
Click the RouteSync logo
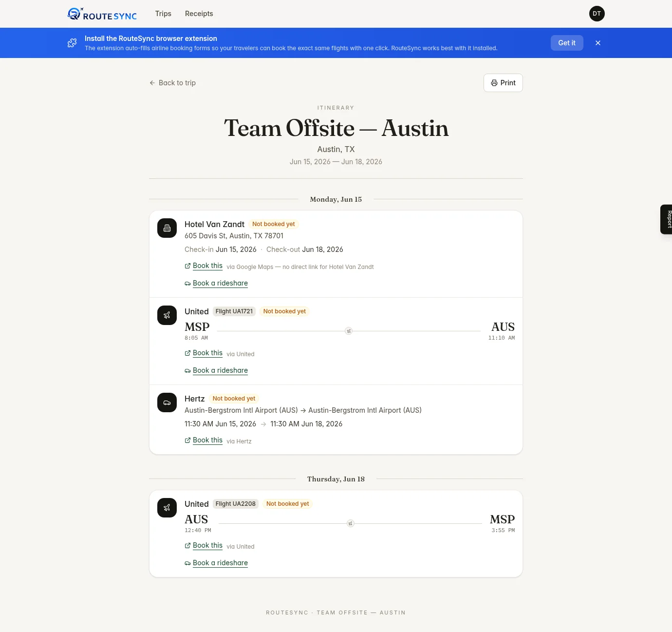point(102,14)
